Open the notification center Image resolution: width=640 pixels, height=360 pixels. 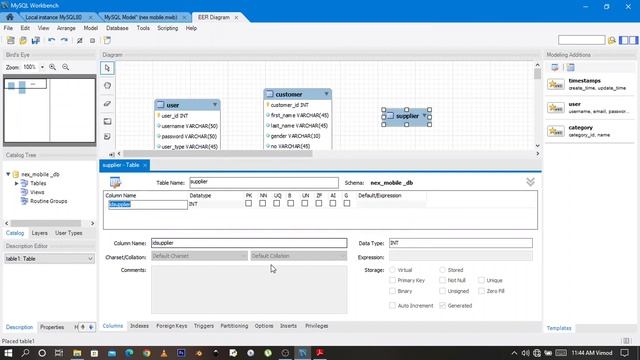coord(624,353)
